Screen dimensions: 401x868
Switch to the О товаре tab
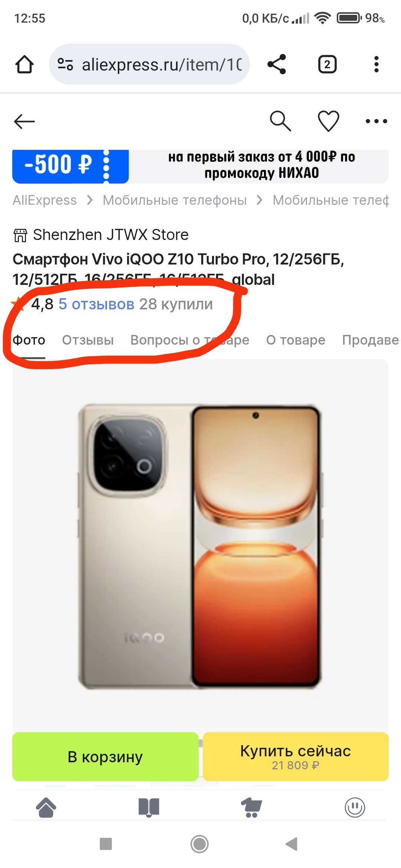296,340
